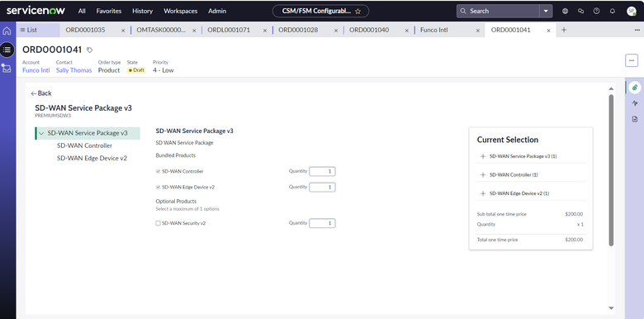
Task: Open the record more actions ellipsis button
Action: tap(632, 60)
